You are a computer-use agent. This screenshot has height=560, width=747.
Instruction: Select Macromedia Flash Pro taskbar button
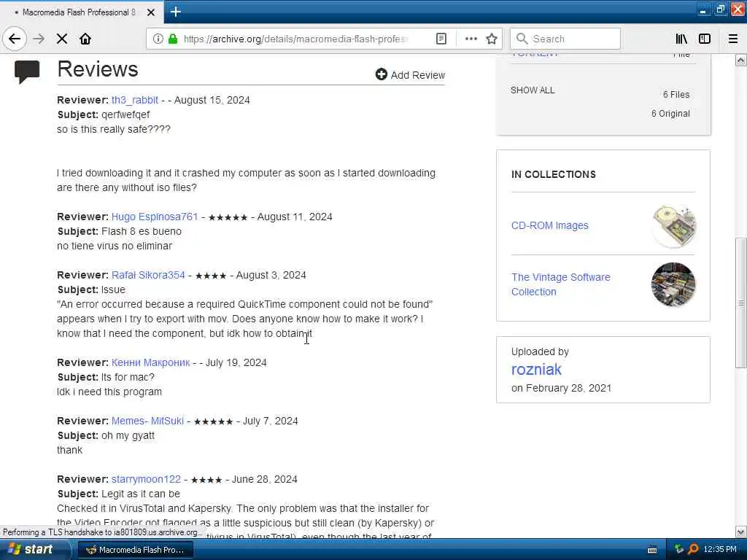[135, 550]
